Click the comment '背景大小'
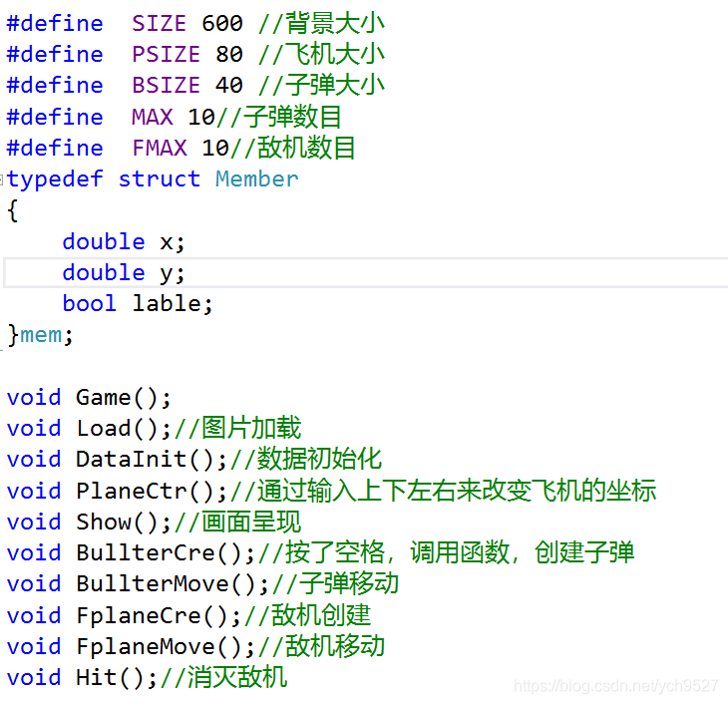This screenshot has height=704, width=728. click(335, 23)
